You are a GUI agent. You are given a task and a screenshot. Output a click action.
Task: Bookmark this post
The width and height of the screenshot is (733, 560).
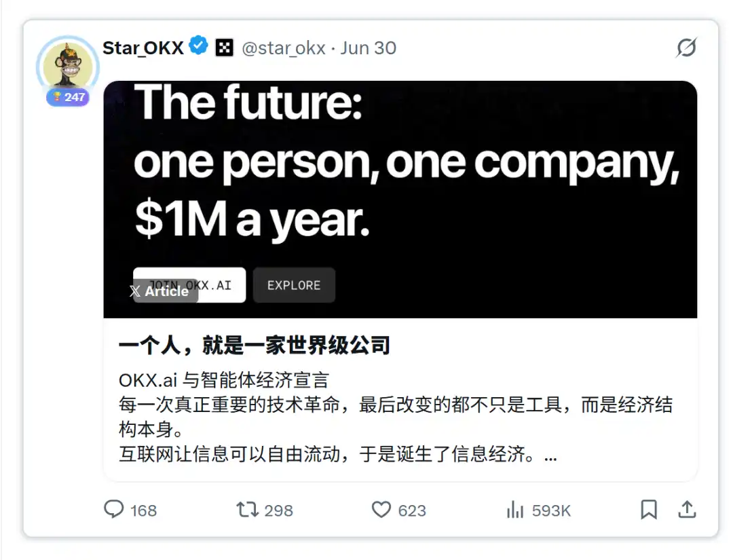pos(649,510)
